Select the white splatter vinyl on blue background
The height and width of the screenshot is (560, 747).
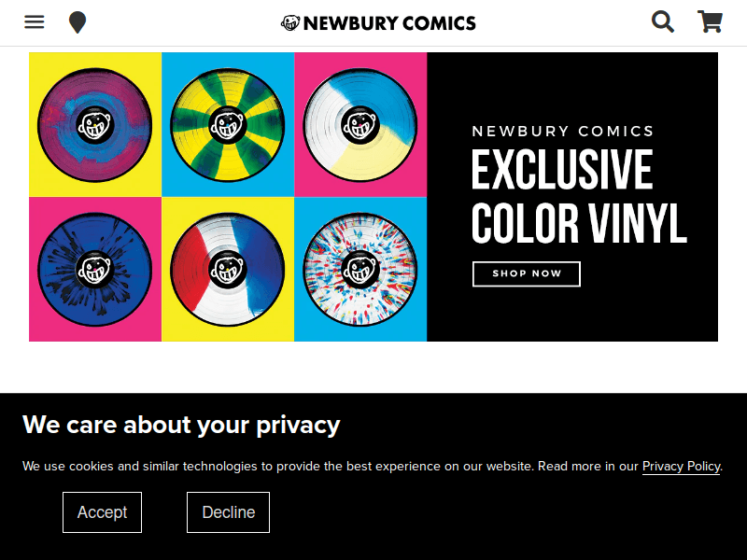point(360,269)
